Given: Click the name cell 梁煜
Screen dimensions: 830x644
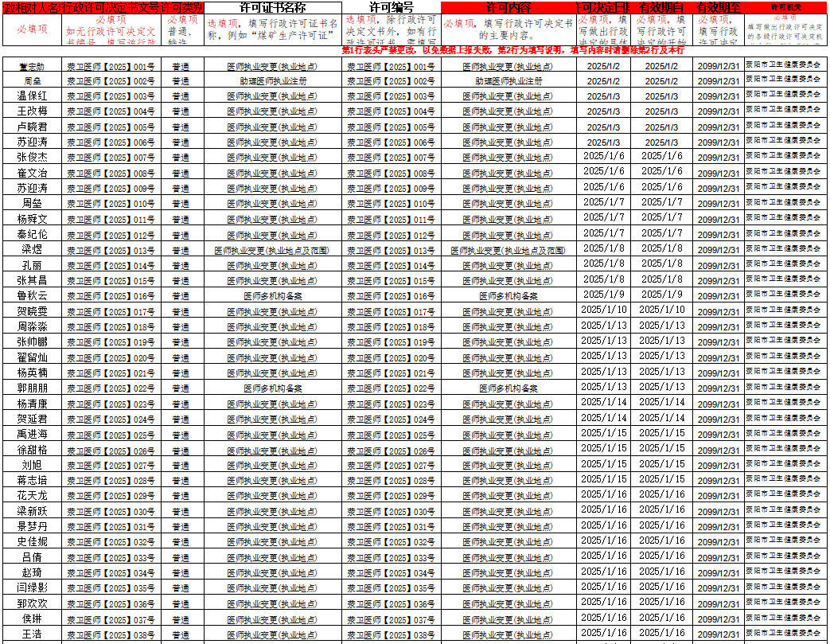Looking at the screenshot, I should point(33,250).
